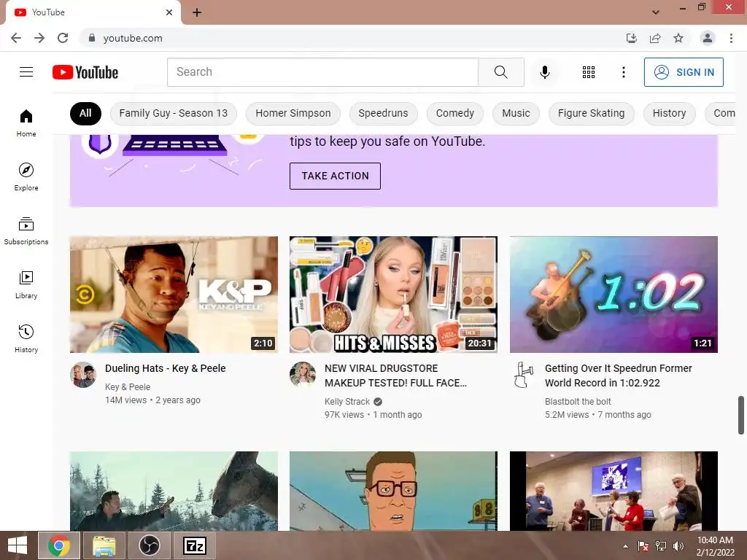Open Dueling Hats - Key & Peele title

pyautogui.click(x=166, y=368)
